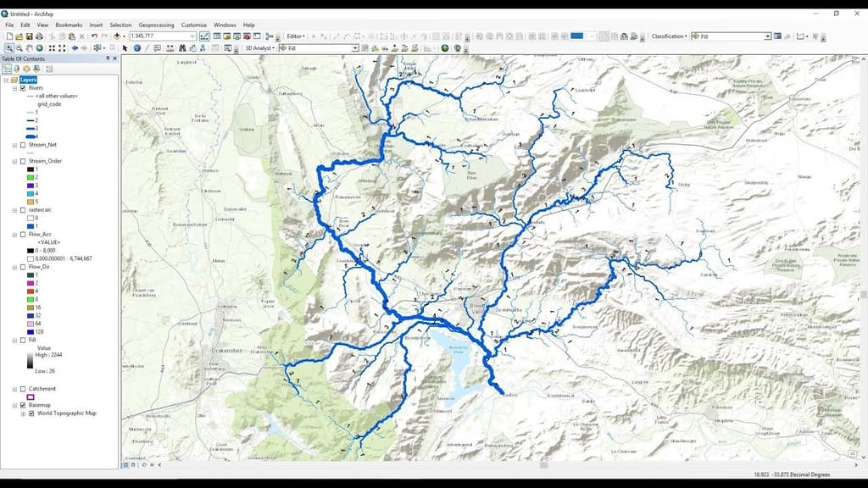Screen dimensions: 868x488
Task: Click the blue line color swatch on toolbar
Action: coord(576,36)
